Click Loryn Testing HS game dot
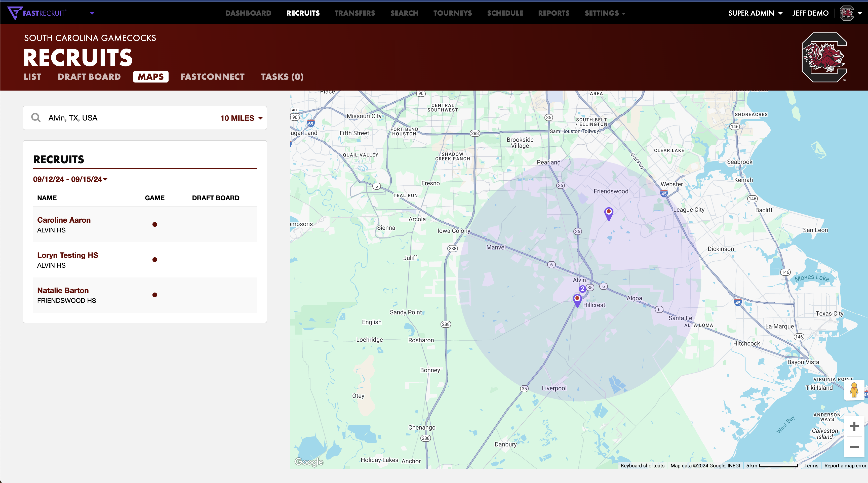The image size is (868, 483). pos(155,260)
